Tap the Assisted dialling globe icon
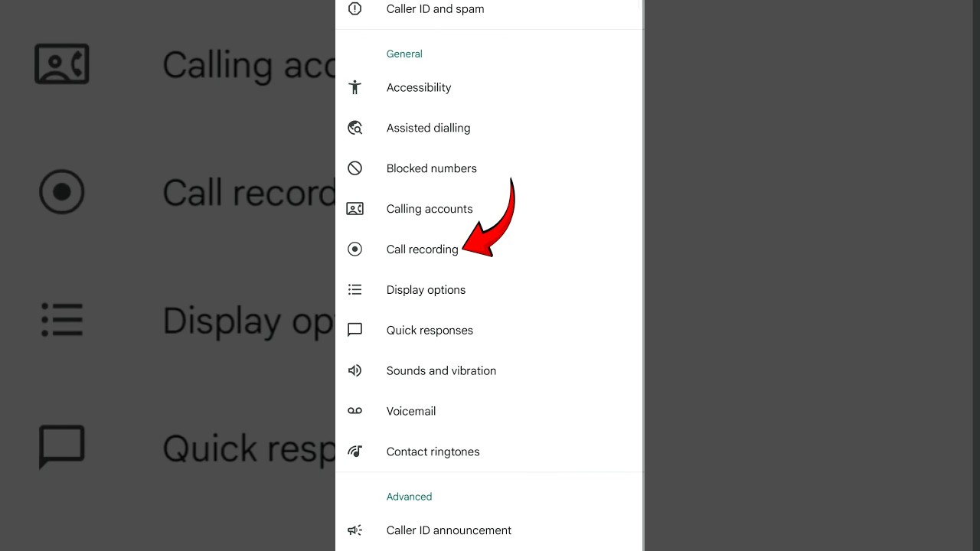Image resolution: width=980 pixels, height=551 pixels. 354,128
